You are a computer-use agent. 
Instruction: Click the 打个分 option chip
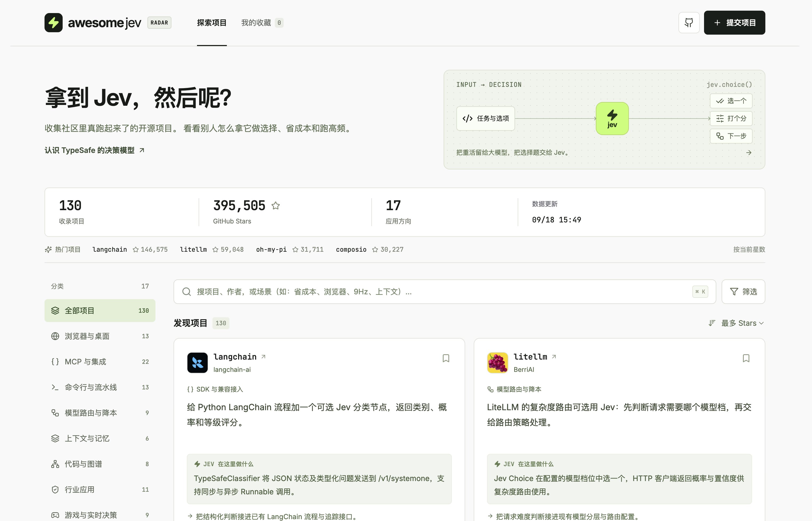coord(731,119)
